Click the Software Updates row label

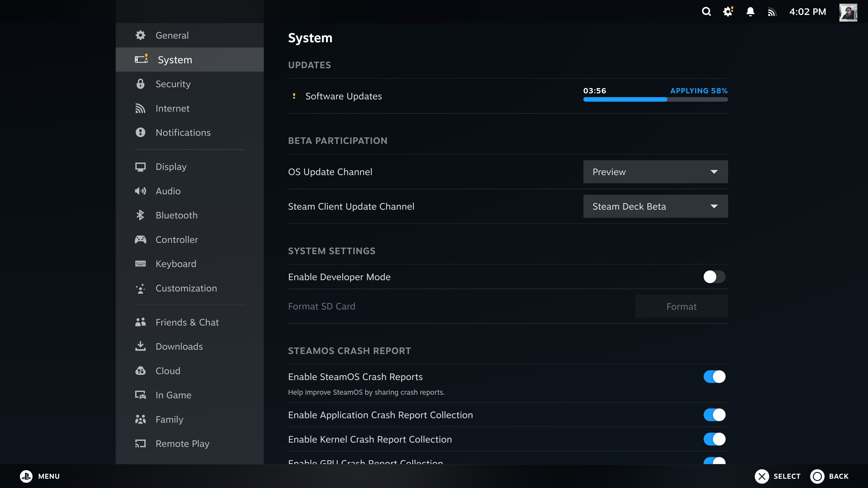point(344,96)
